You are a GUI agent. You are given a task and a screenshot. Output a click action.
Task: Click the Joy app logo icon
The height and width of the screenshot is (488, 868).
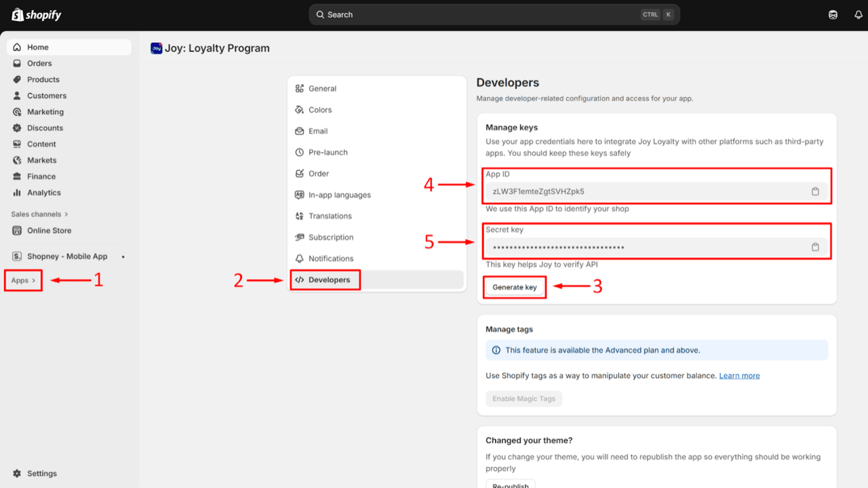[157, 48]
